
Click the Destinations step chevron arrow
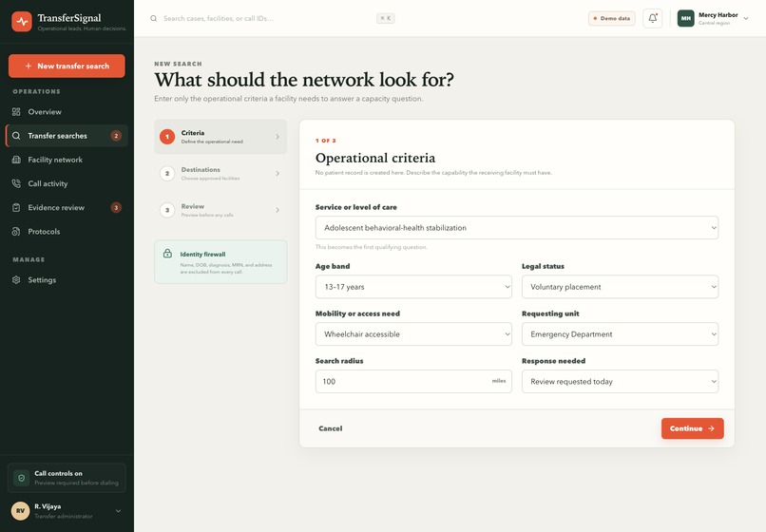(x=278, y=174)
